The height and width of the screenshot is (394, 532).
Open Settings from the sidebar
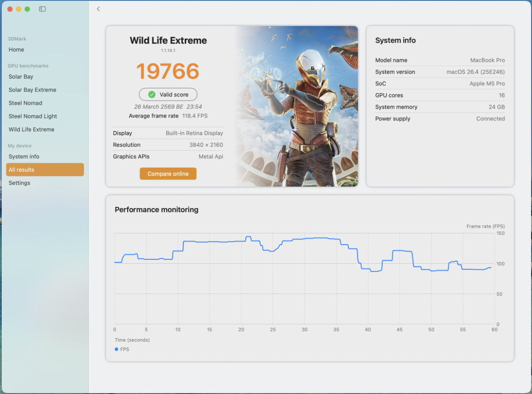[20, 183]
